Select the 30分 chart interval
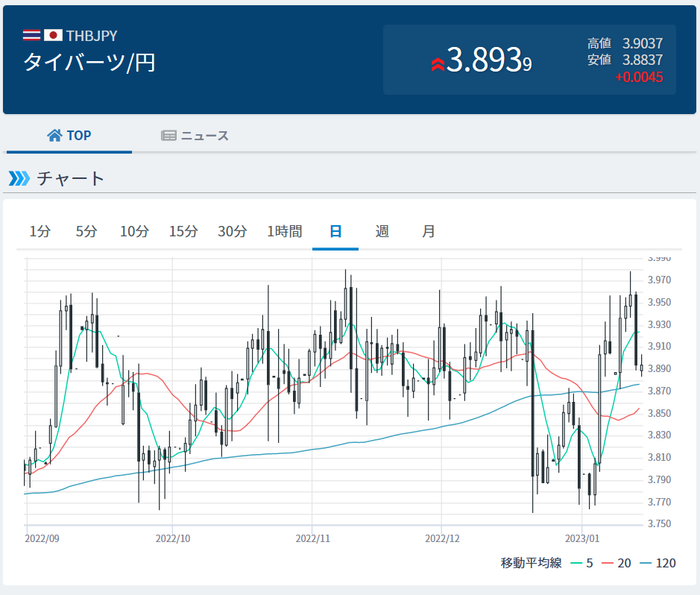The width and height of the screenshot is (700, 595). click(232, 231)
